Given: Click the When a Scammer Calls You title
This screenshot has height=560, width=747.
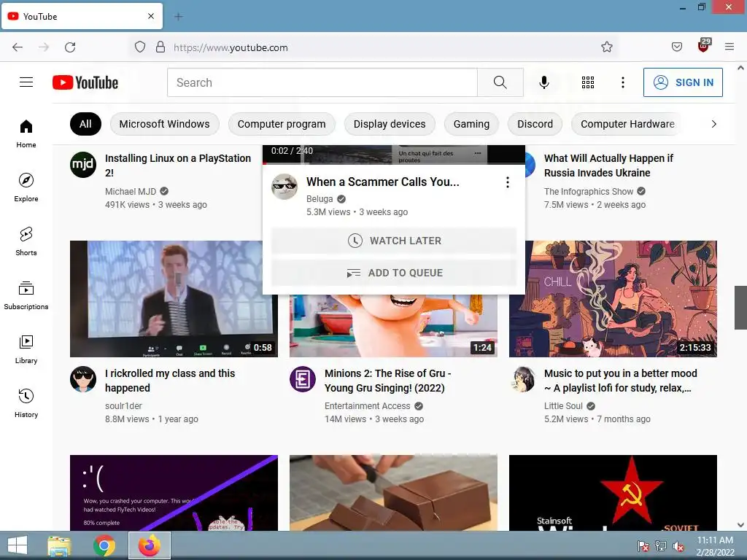Looking at the screenshot, I should 382,182.
